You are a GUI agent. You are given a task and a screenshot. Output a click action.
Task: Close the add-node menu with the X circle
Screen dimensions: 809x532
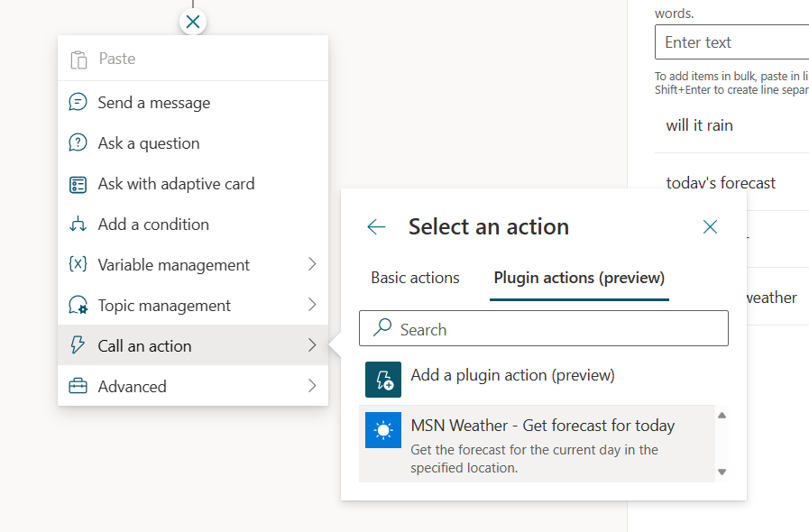(x=193, y=22)
